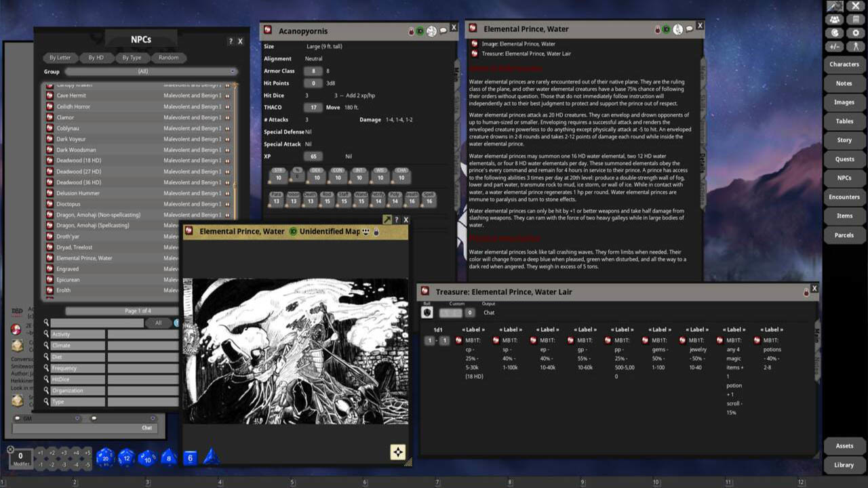The image size is (868, 488).
Task: Open the Encounters sidebar button
Action: point(844,197)
